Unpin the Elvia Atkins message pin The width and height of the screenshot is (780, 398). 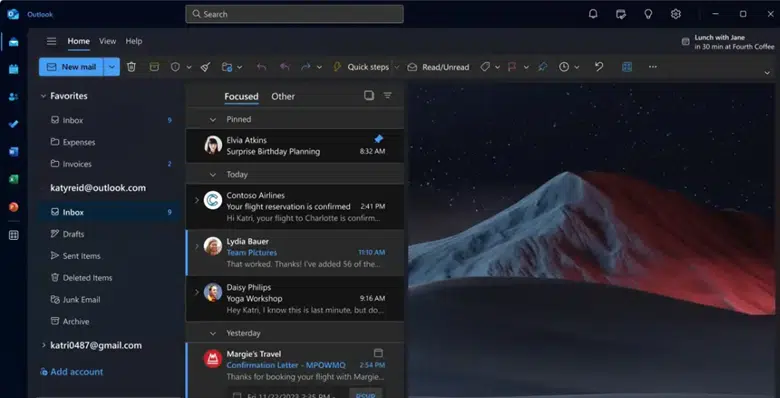coord(379,139)
